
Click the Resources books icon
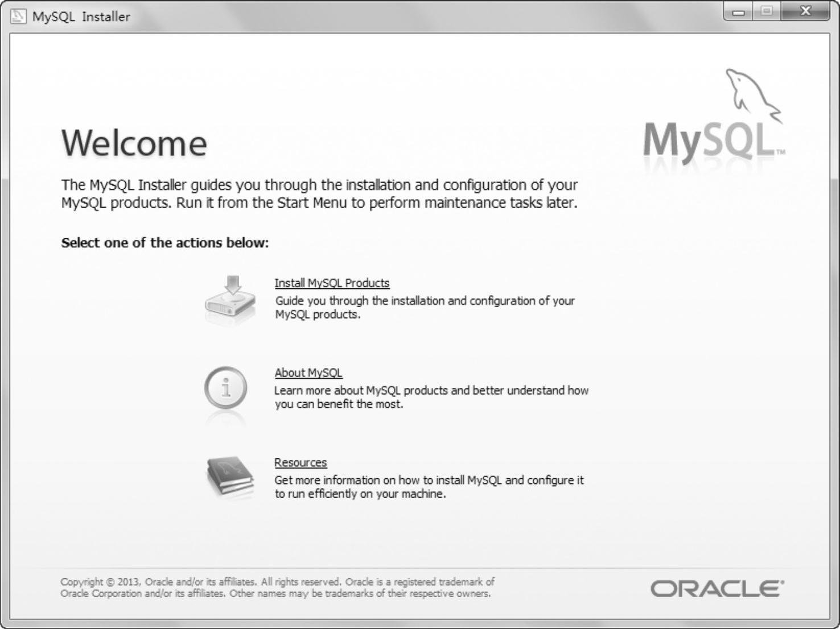click(229, 477)
